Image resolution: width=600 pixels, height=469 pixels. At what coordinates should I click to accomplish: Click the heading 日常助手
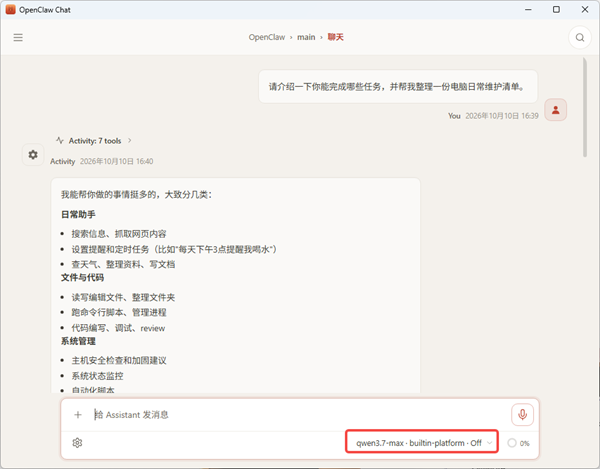(x=78, y=214)
